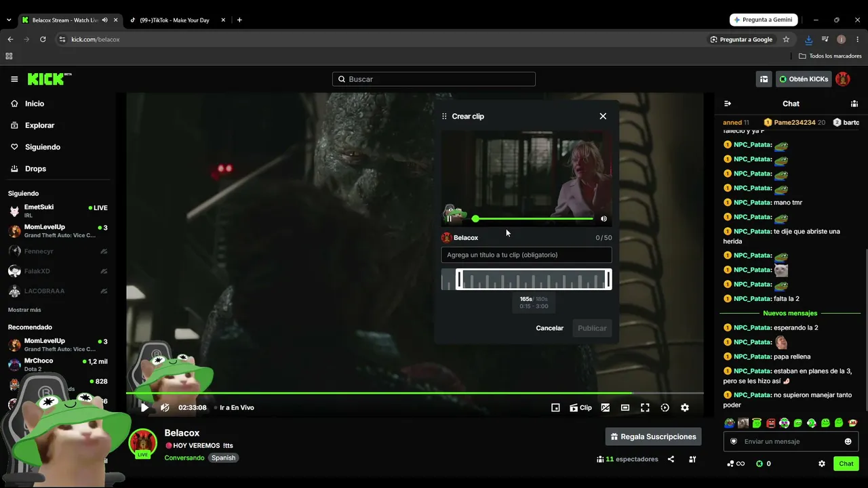Toggle theater mode in the player
Screen dimensions: 868x488
pos(625,407)
